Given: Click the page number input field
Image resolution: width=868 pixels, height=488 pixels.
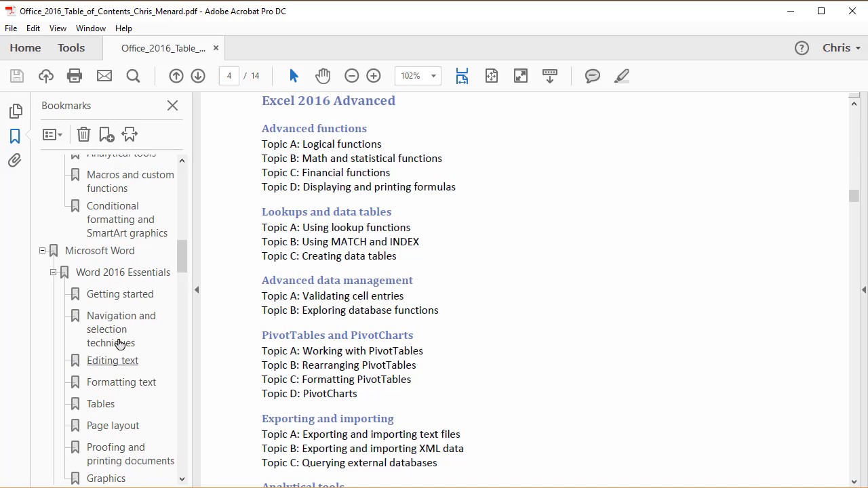Looking at the screenshot, I should 229,76.
